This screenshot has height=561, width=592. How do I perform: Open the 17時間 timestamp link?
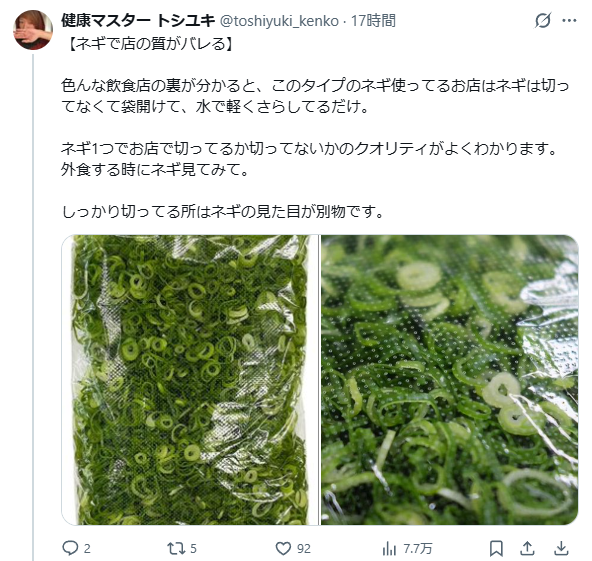pos(373,20)
